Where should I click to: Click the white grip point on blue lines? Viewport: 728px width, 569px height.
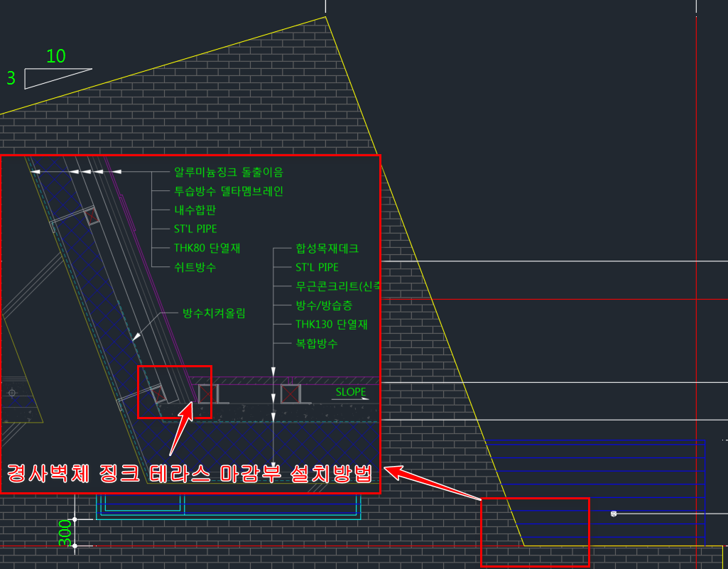(614, 513)
